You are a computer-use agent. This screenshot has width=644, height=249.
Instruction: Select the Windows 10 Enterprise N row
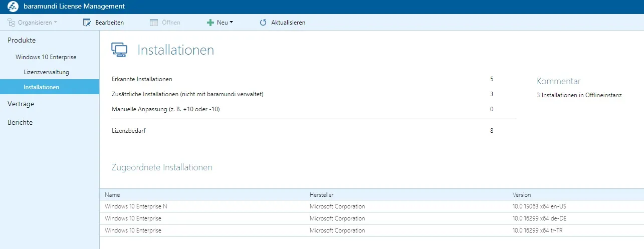click(x=372, y=206)
